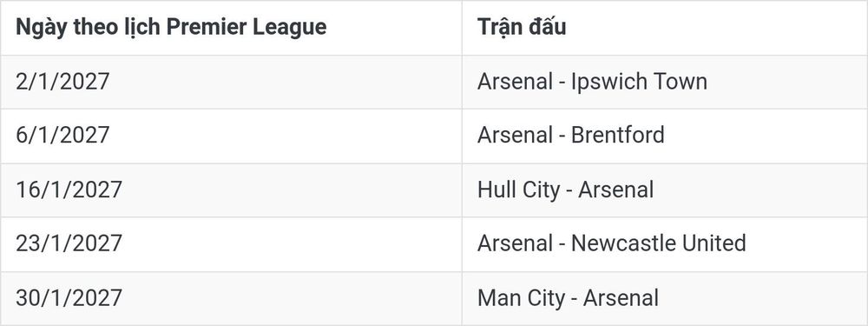Click the word 'Brentford' in second row
The image size is (868, 326).
click(618, 136)
